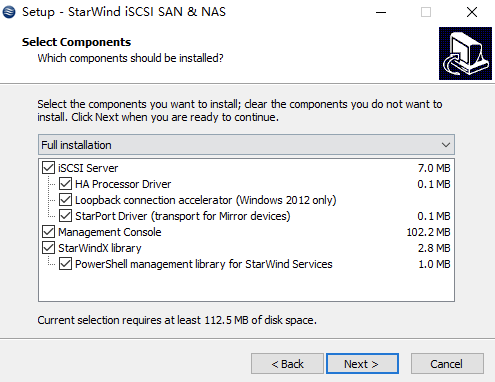
Task: Click empty area of components list
Action: click(246, 286)
